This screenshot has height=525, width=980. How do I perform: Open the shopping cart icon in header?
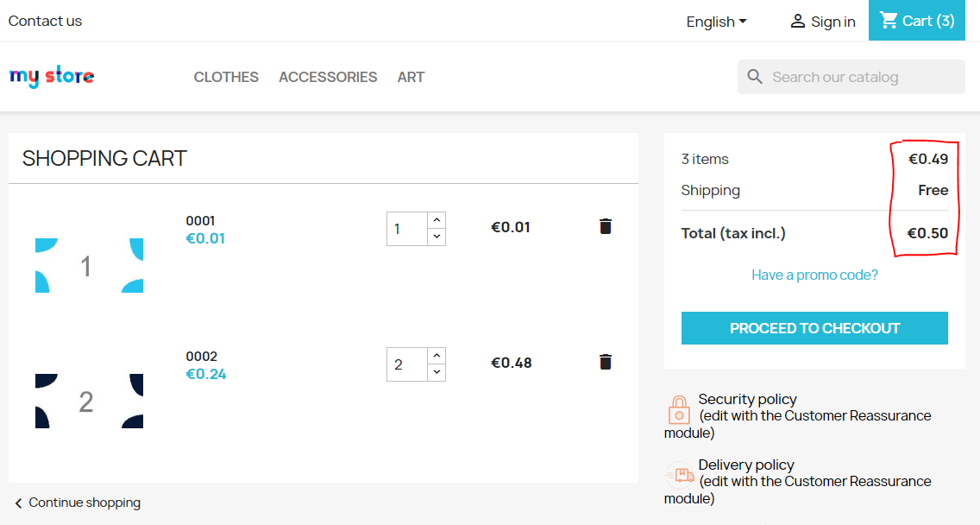(889, 20)
